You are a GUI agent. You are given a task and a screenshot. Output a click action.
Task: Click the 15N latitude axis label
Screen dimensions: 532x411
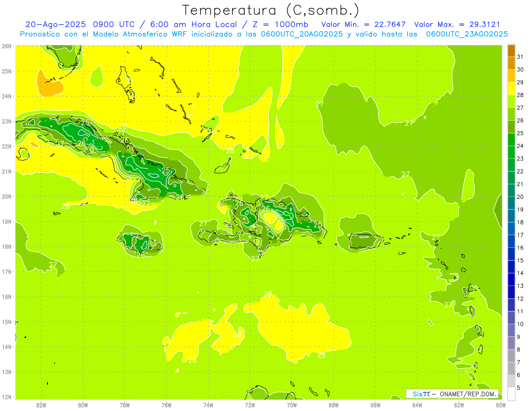(x=6, y=321)
